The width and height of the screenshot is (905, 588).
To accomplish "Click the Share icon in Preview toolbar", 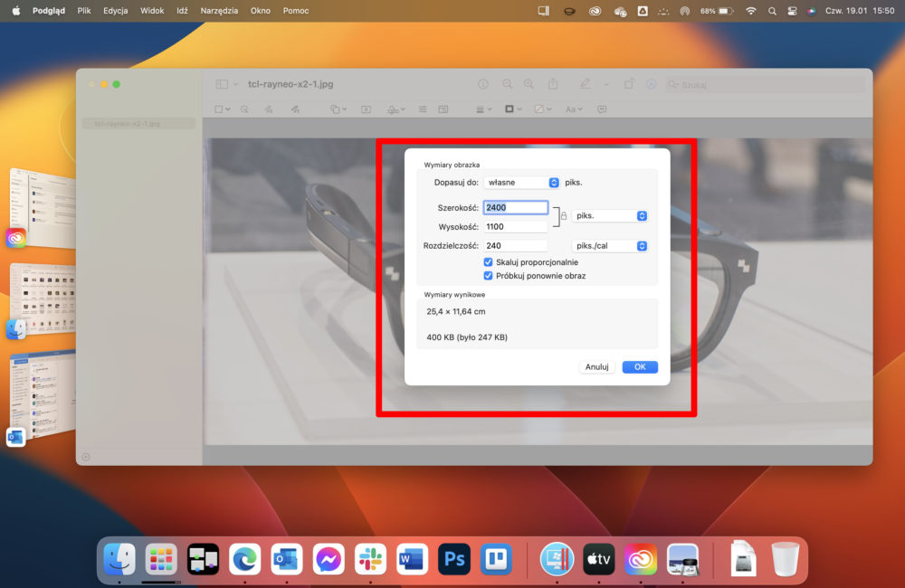I will (553, 84).
